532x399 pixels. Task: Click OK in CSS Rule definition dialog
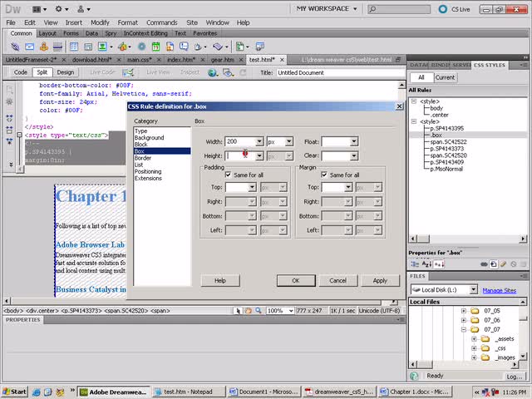pyautogui.click(x=296, y=281)
